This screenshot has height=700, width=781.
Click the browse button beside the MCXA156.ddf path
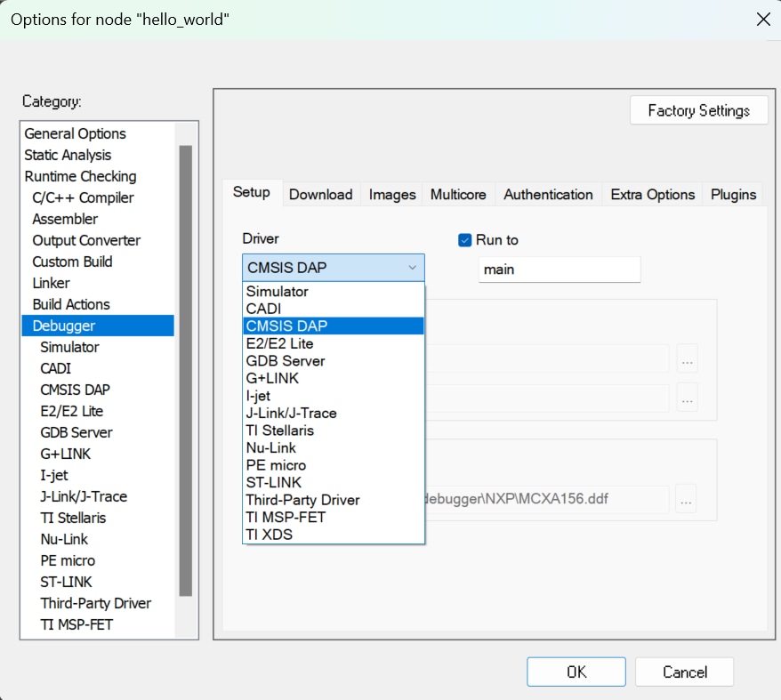tap(686, 499)
